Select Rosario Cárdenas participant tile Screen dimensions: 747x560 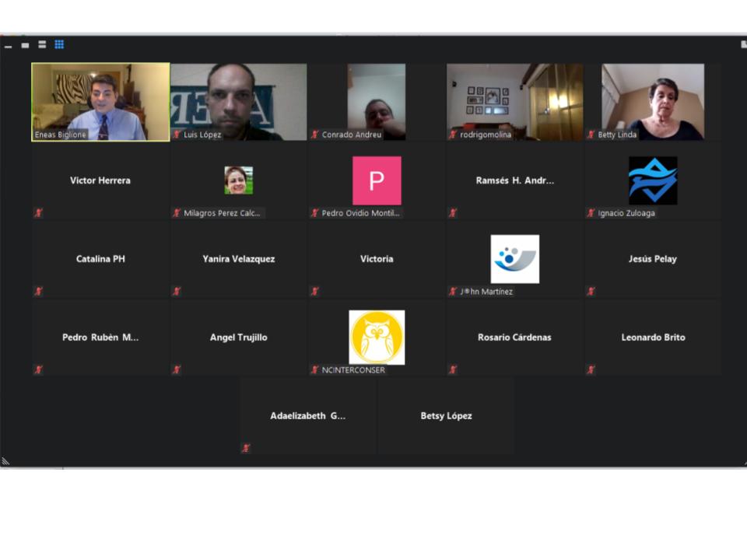514,338
